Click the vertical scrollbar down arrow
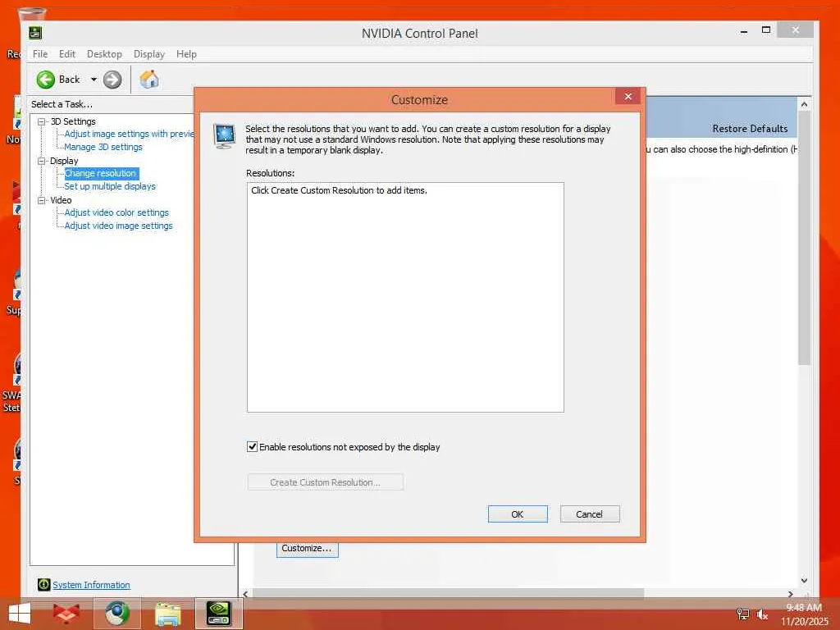This screenshot has width=840, height=630. (x=804, y=580)
